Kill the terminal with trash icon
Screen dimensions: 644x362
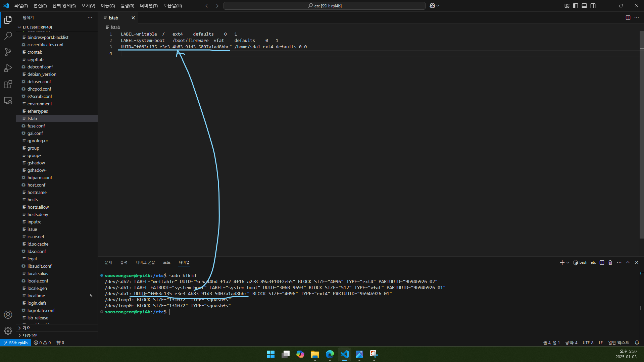[610, 263]
